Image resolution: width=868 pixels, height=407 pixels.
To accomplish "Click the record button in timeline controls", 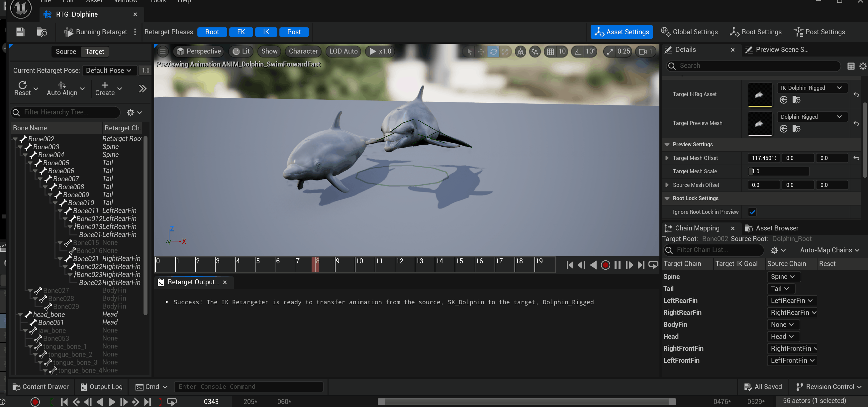I will coord(605,265).
